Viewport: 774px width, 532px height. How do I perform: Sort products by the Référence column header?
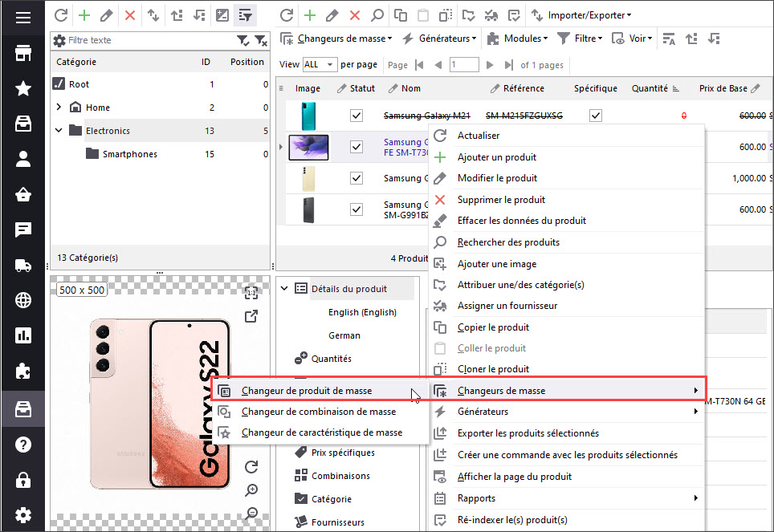(x=517, y=88)
